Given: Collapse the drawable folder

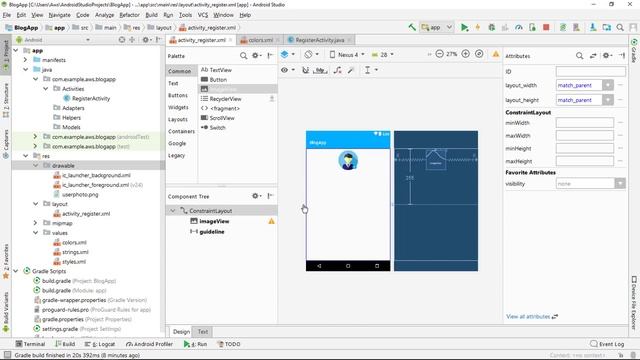Looking at the screenshot, I should coord(36,165).
